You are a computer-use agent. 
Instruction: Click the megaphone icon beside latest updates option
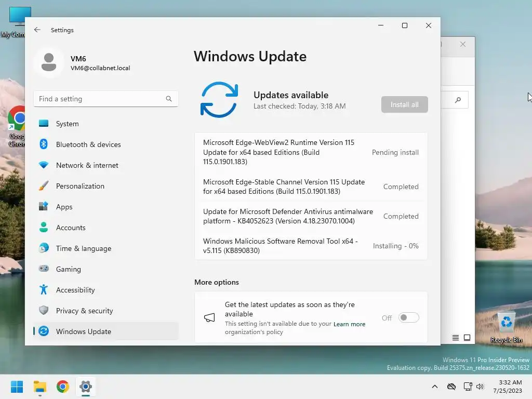pos(209,317)
